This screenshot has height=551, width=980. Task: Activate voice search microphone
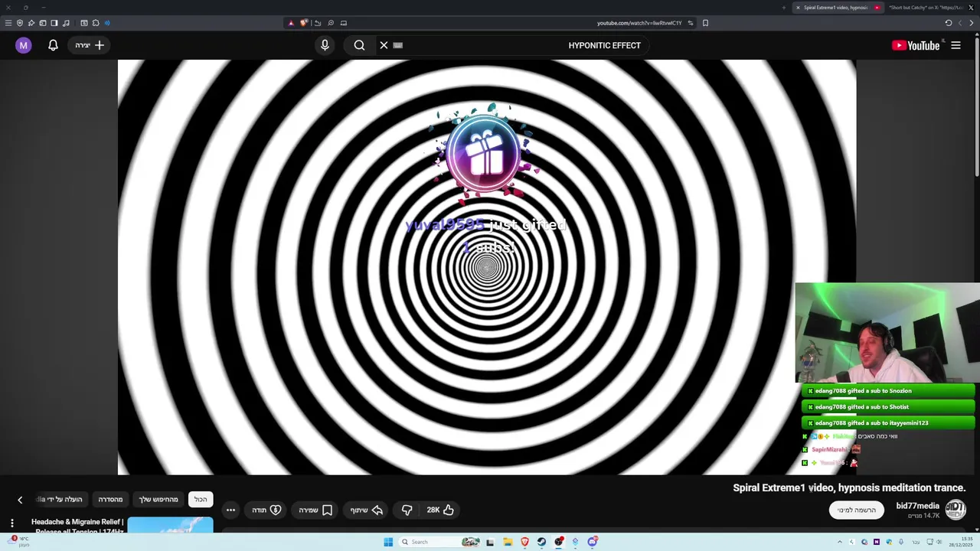tap(325, 45)
